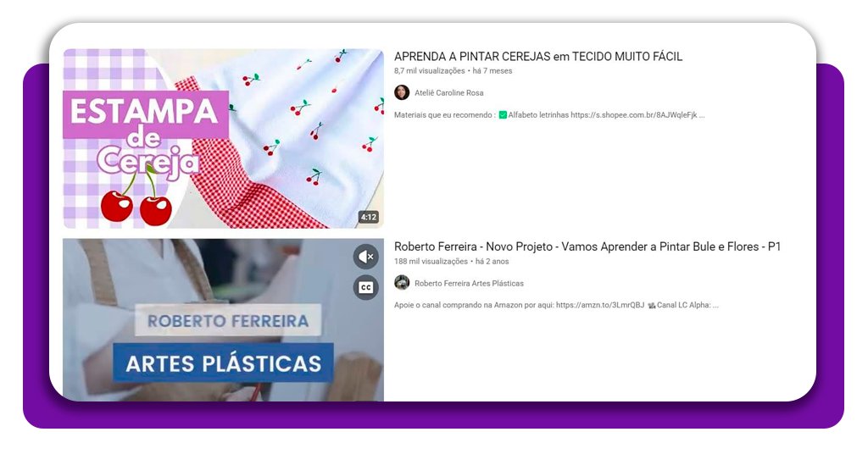Open the APRENDA A PINTAR CEREJAS video title
The width and height of the screenshot is (868, 454).
pos(537,57)
